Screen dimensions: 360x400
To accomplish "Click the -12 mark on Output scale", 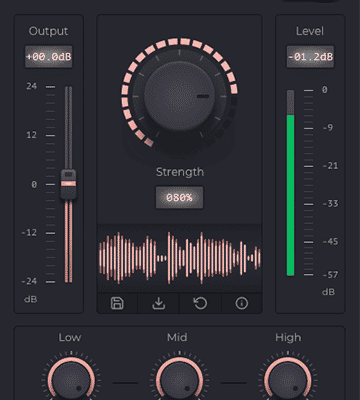I will (x=29, y=232).
